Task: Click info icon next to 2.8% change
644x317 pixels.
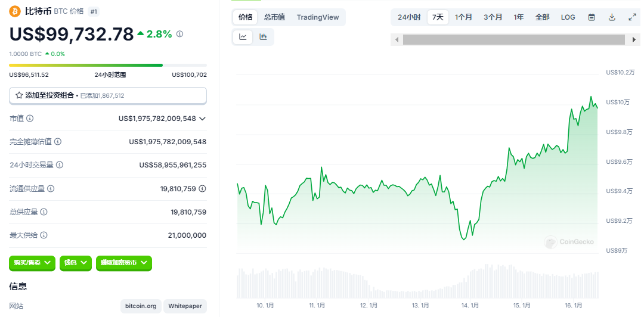Action: [179, 34]
